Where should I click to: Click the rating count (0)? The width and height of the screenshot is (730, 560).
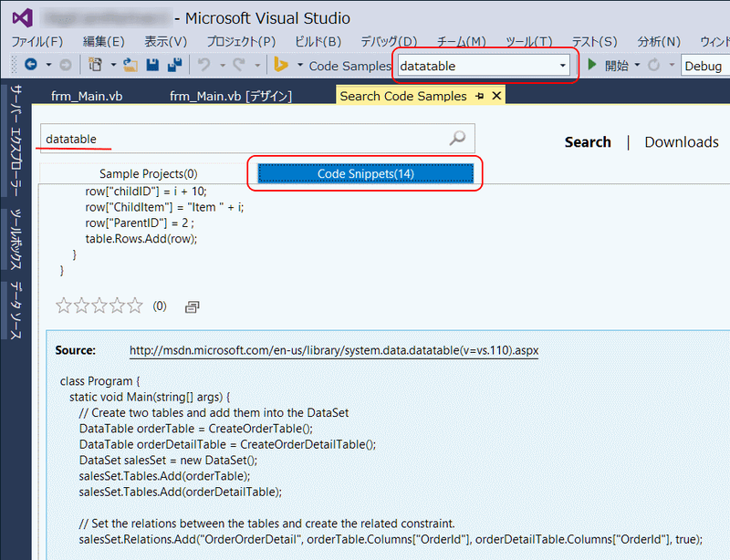(160, 306)
